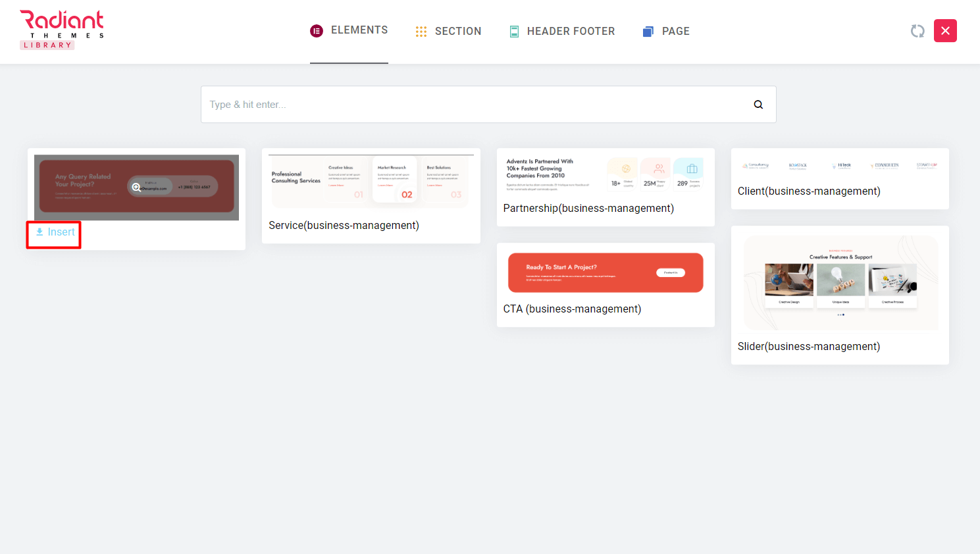Focus the 'Type & hit enter' search field

pyautogui.click(x=474, y=105)
